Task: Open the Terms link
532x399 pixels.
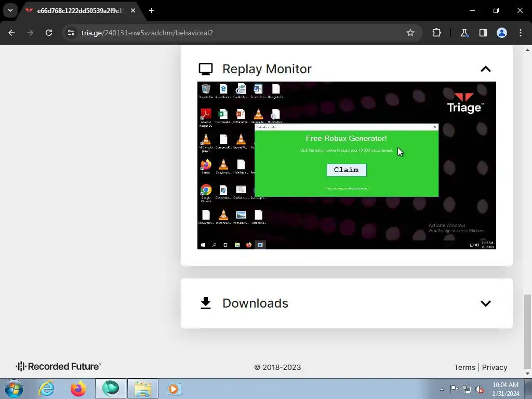Action: click(x=464, y=367)
